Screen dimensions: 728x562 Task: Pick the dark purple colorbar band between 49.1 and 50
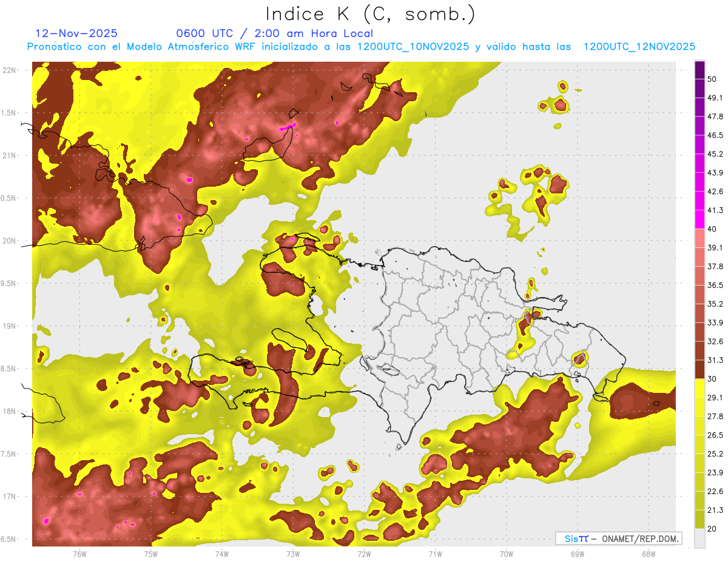pos(699,88)
